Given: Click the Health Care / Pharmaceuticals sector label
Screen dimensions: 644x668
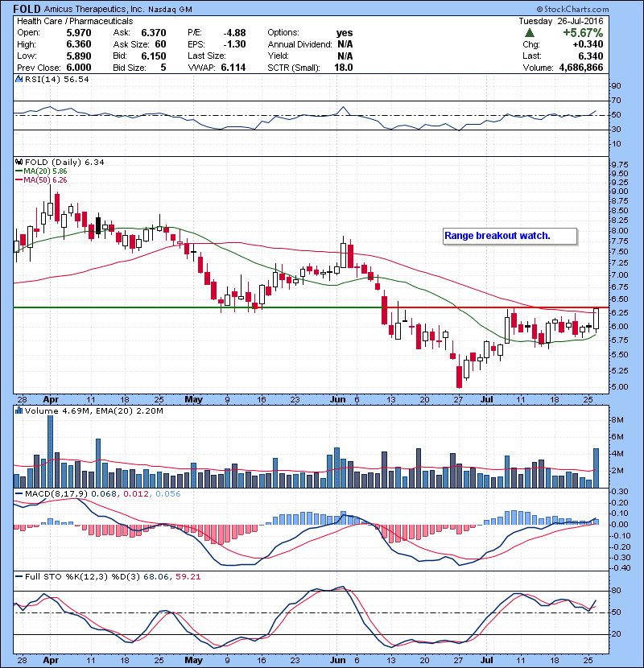Looking at the screenshot, I should click(x=75, y=21).
